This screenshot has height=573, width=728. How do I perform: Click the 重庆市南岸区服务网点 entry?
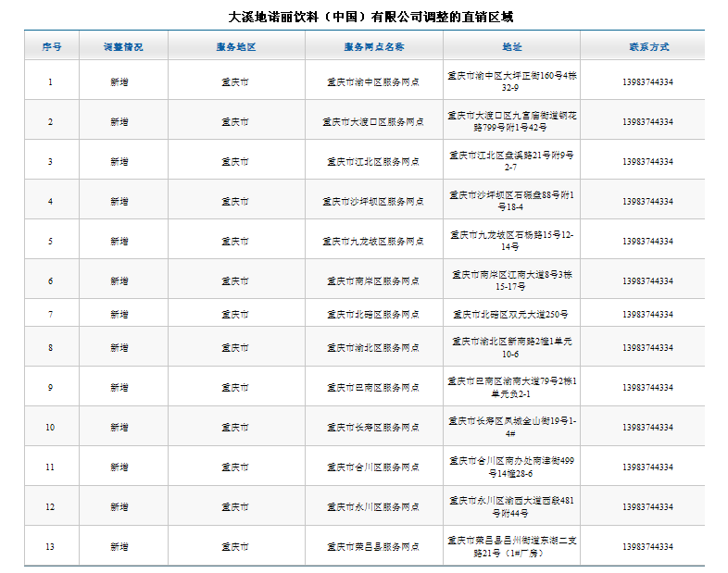[x=373, y=281]
